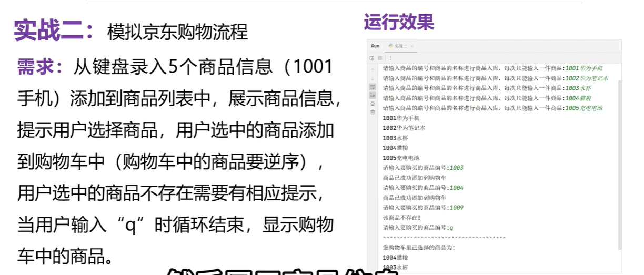Click the 模拟京东购物流程 subtitle text
644x275 pixels.
coord(177,33)
